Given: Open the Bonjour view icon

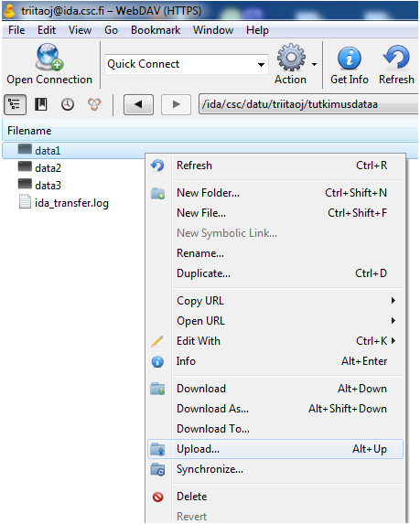Looking at the screenshot, I should coord(94,104).
